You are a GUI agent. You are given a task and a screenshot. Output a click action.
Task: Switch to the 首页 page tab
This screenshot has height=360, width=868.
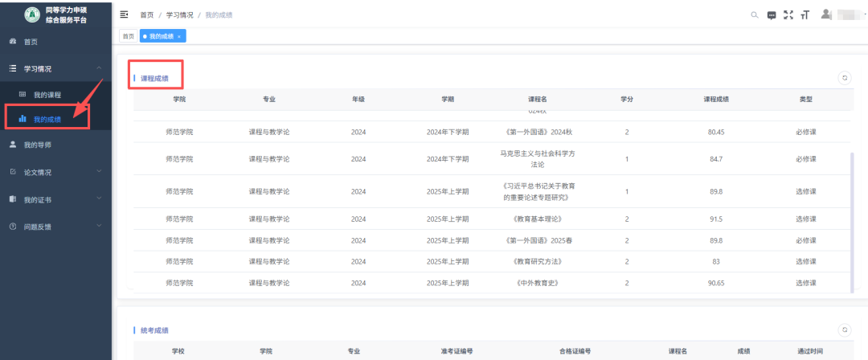pyautogui.click(x=128, y=37)
